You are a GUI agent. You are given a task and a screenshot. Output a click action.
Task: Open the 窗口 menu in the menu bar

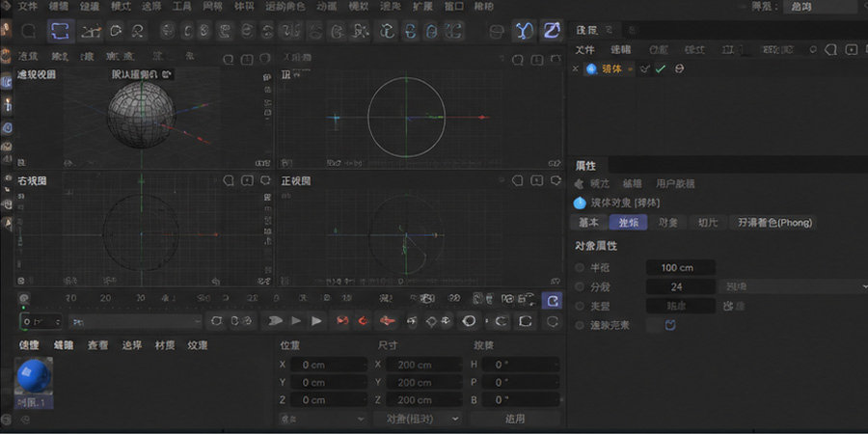[454, 7]
